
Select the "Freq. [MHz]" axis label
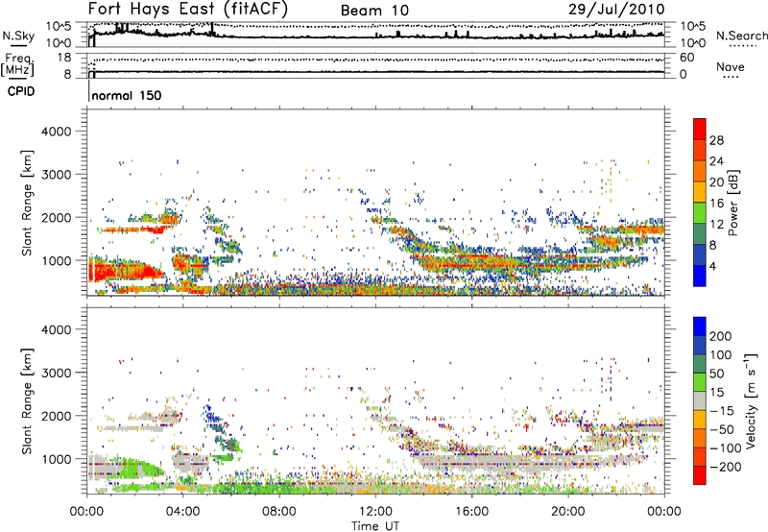[18, 64]
